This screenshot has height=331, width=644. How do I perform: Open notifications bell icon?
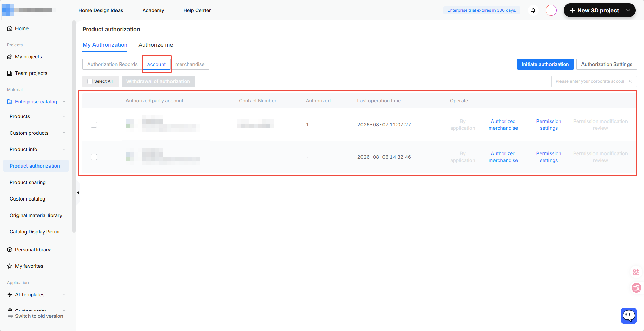point(533,10)
